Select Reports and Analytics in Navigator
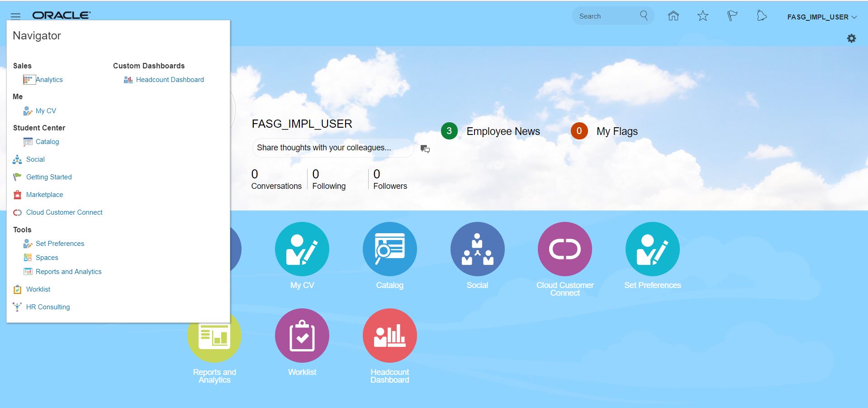 pos(68,272)
